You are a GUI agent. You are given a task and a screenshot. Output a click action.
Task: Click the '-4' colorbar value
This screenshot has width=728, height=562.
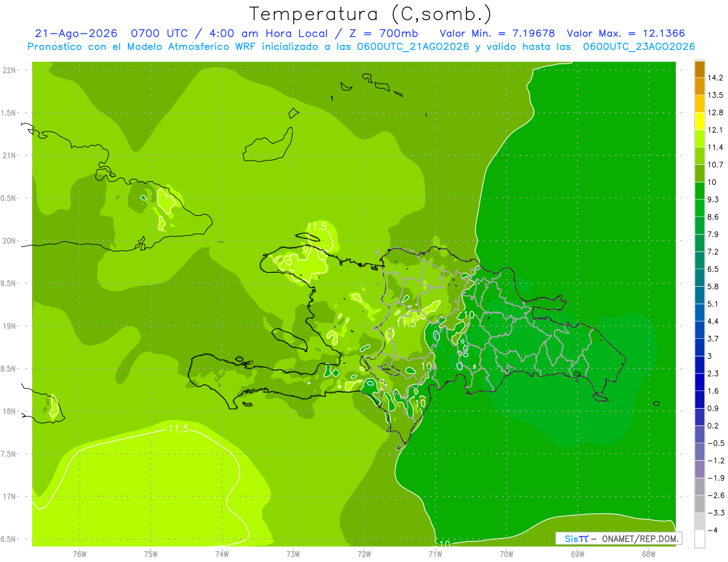[713, 530]
